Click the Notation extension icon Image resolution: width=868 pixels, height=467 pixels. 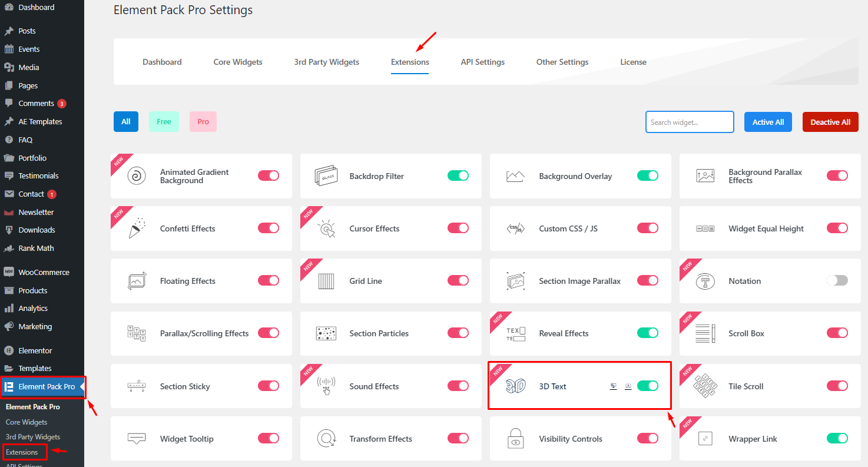[x=705, y=281]
